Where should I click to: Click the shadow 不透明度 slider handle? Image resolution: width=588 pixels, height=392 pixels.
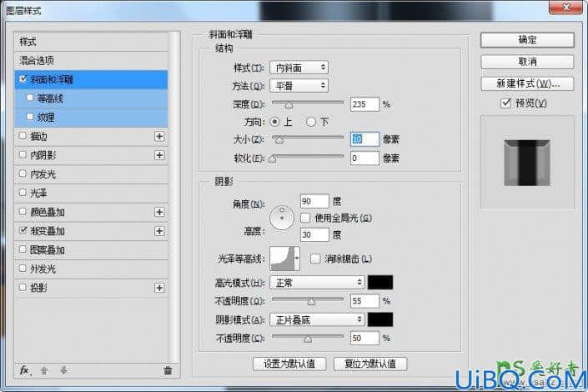(308, 339)
